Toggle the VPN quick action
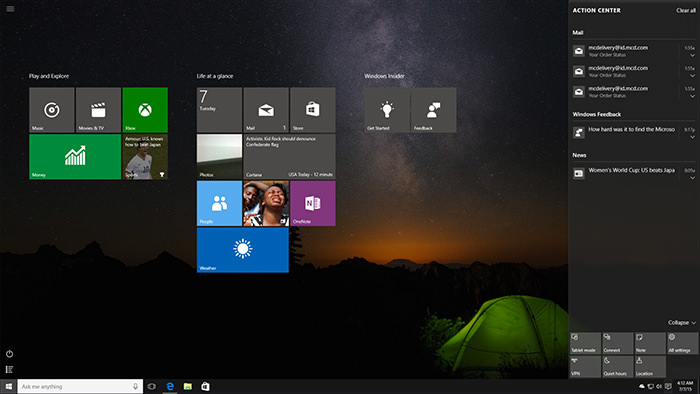Screen dimensions: 700x394 pos(585,366)
